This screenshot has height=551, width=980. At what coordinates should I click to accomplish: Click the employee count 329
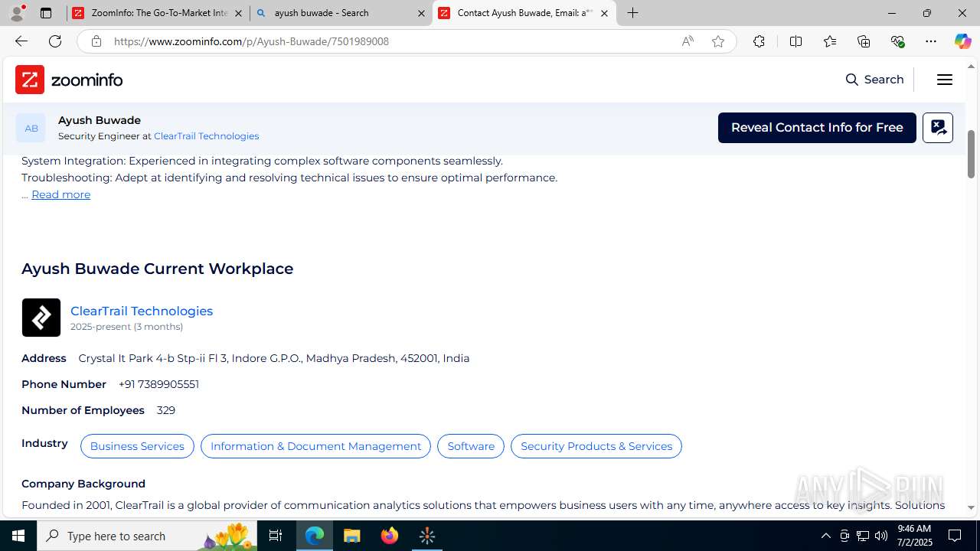pyautogui.click(x=166, y=410)
